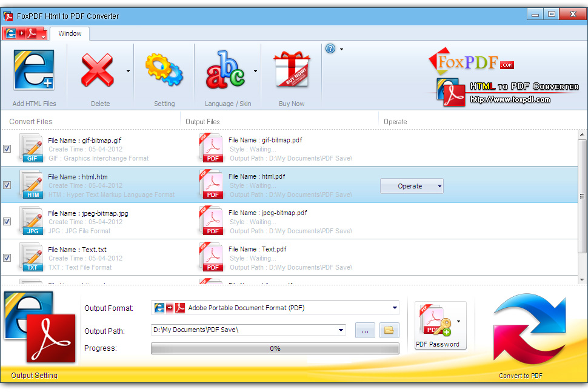The image size is (588, 392).
Task: Click the 'TXT : Text File Format' text
Action: coord(80,267)
